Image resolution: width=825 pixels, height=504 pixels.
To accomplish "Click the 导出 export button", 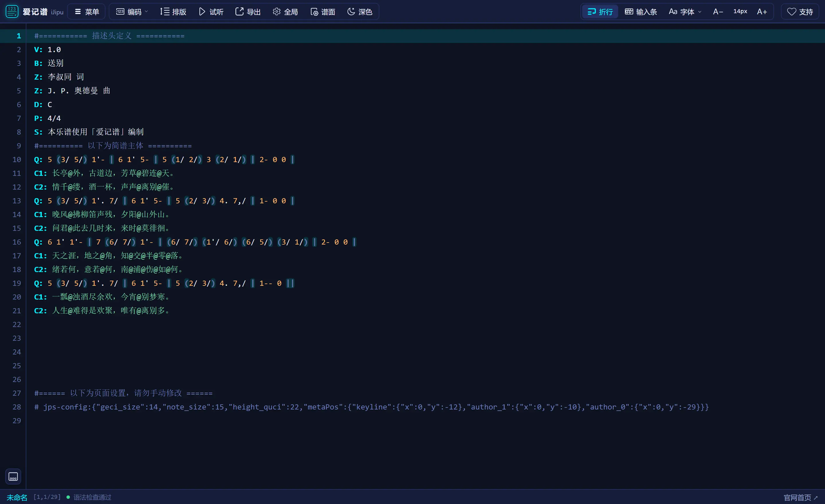I will tap(248, 12).
